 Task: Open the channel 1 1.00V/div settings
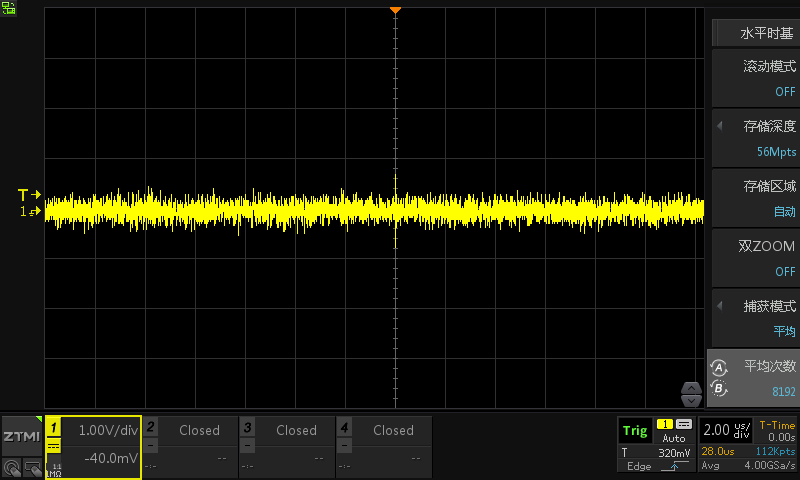click(93, 447)
